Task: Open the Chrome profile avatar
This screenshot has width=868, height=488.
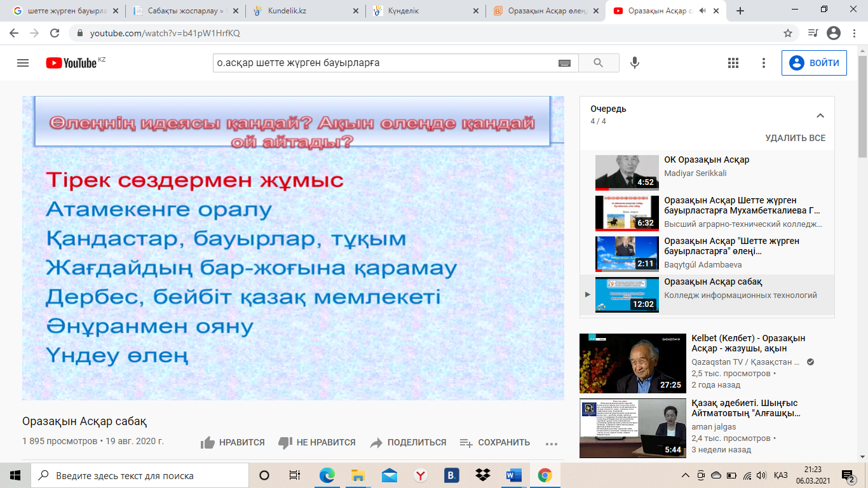Action: [x=834, y=33]
